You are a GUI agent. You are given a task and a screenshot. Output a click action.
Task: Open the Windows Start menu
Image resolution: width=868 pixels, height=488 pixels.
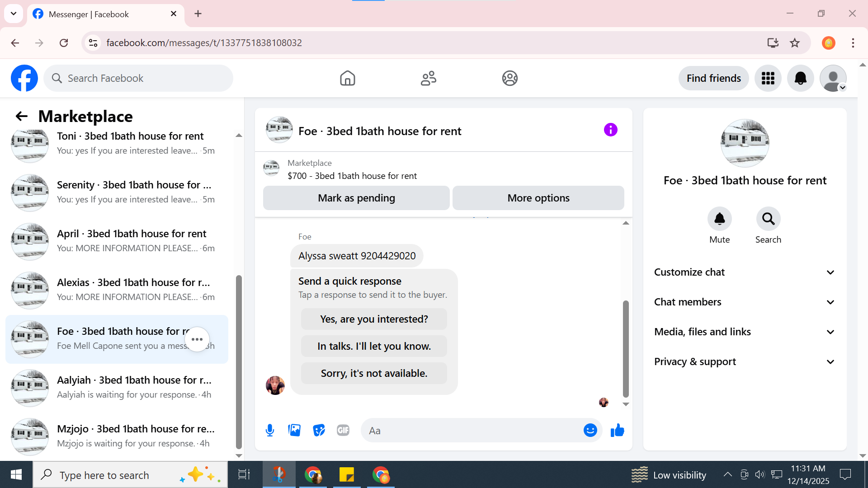[x=16, y=474]
